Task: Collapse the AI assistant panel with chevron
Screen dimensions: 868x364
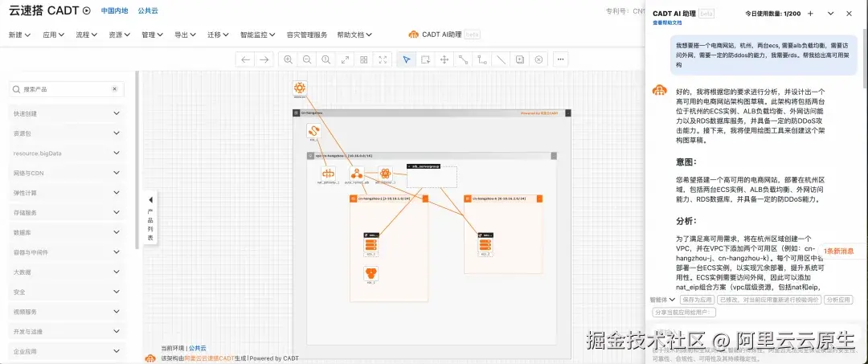Action: tap(830, 14)
